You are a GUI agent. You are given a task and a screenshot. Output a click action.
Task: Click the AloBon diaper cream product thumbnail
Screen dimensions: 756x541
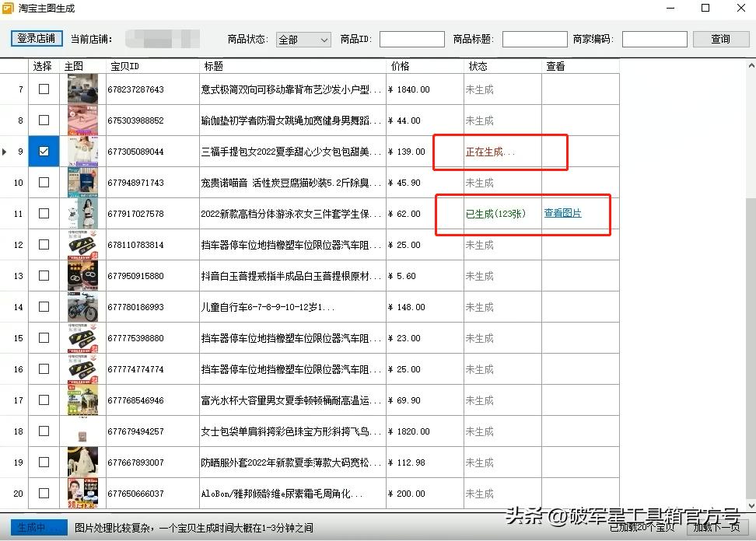click(82, 493)
